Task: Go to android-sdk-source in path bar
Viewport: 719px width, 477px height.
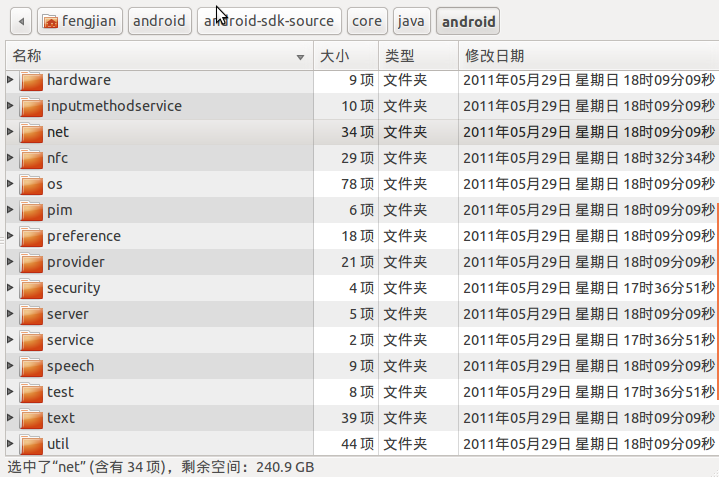Action: coord(269,21)
